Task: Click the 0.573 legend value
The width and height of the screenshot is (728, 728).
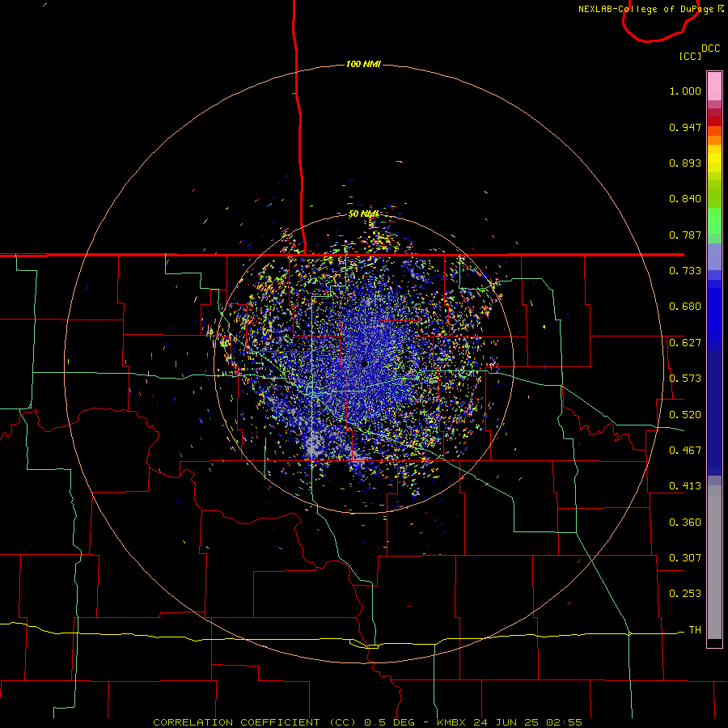Action: coord(685,379)
